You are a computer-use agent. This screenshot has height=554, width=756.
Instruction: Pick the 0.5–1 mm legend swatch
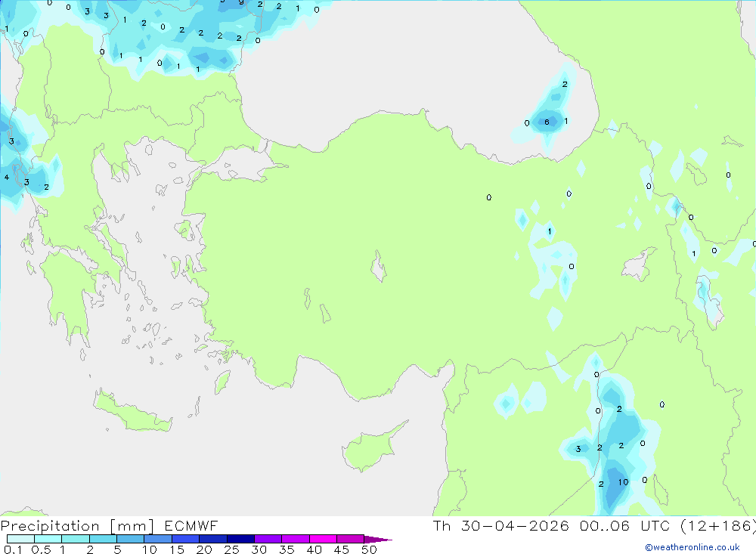pyautogui.click(x=48, y=539)
